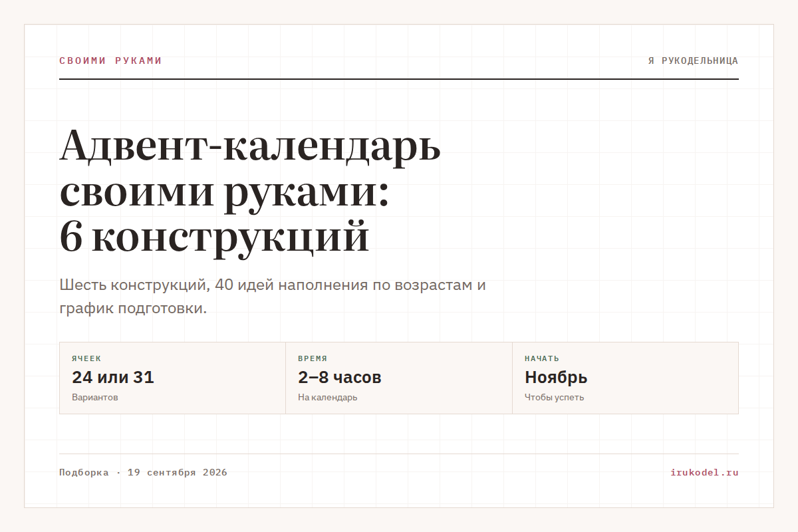Click the subtitle starting 'Шесть конструкций, 40 идей'
The width and height of the screenshot is (798, 532).
pos(273,297)
